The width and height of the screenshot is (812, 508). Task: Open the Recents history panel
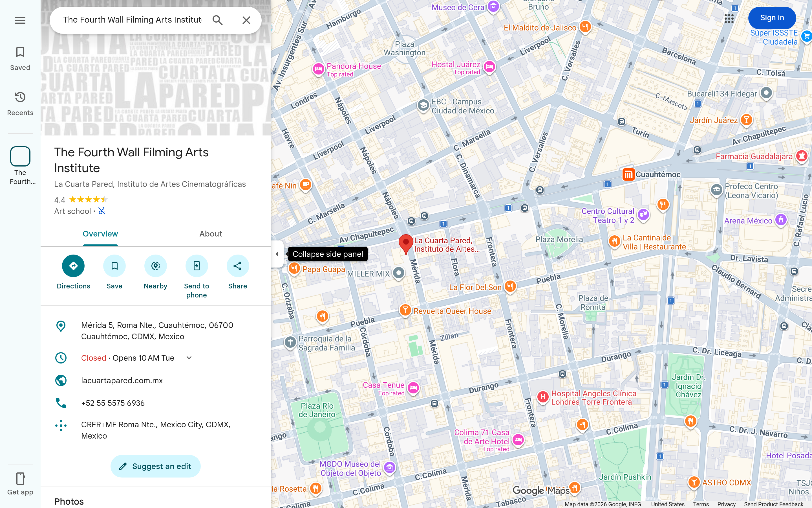tap(20, 104)
